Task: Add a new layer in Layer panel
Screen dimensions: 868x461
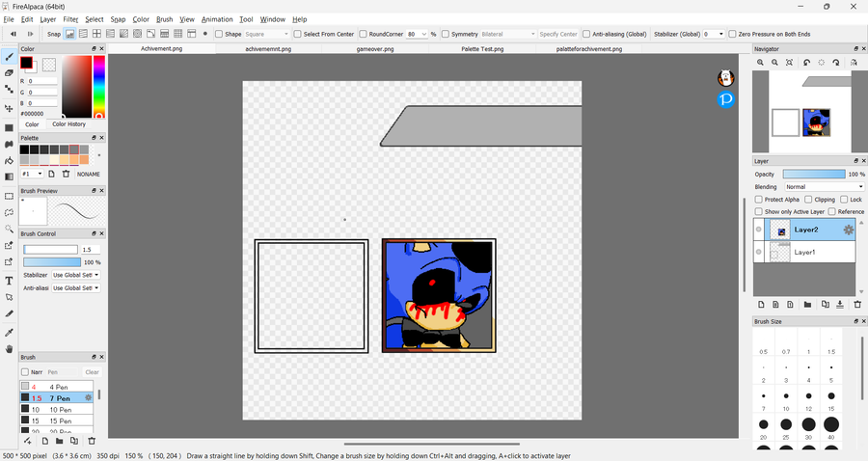Action: (x=761, y=305)
